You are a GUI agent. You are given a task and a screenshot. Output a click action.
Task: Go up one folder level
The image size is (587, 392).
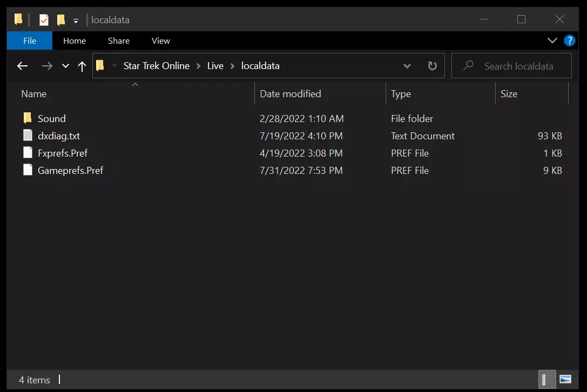pos(82,66)
